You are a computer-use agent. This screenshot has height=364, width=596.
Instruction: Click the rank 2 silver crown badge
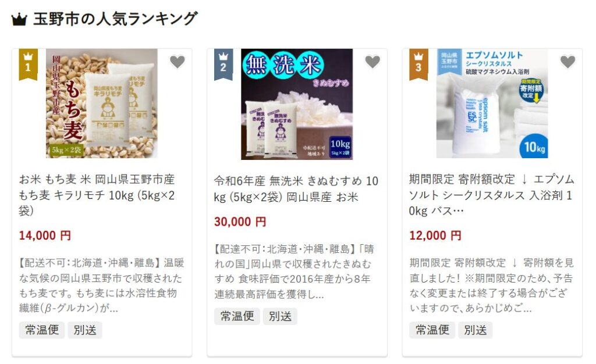pos(223,64)
